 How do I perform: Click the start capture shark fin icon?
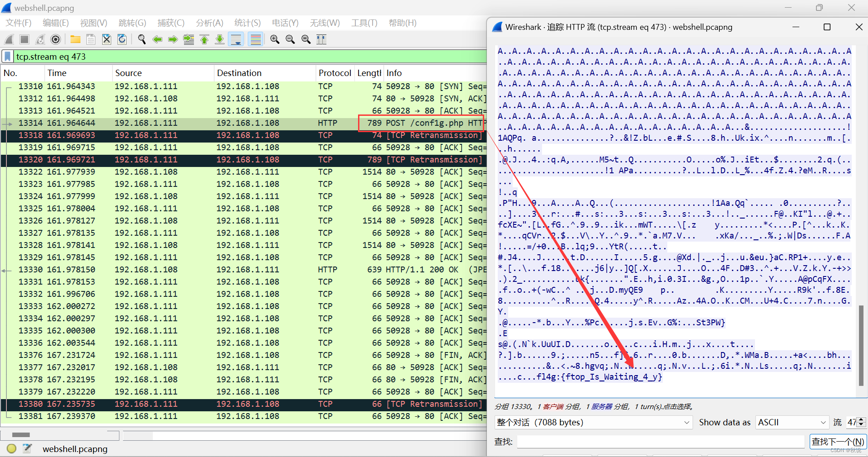coord(9,39)
